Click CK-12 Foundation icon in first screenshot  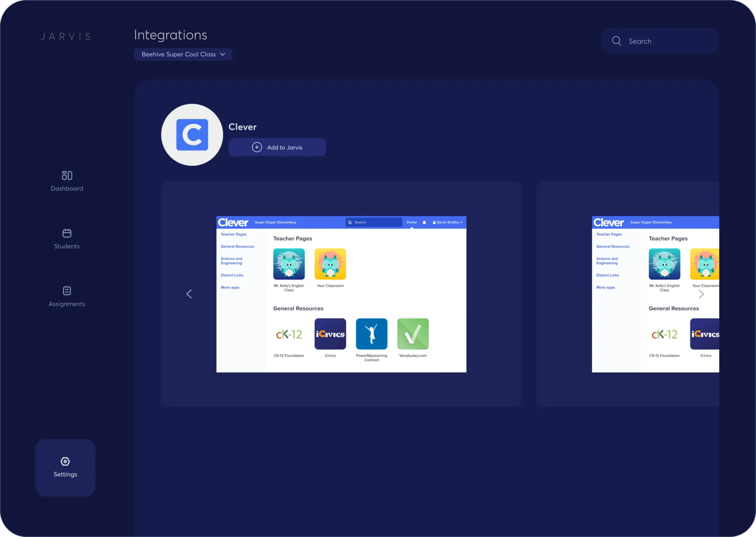(x=289, y=334)
